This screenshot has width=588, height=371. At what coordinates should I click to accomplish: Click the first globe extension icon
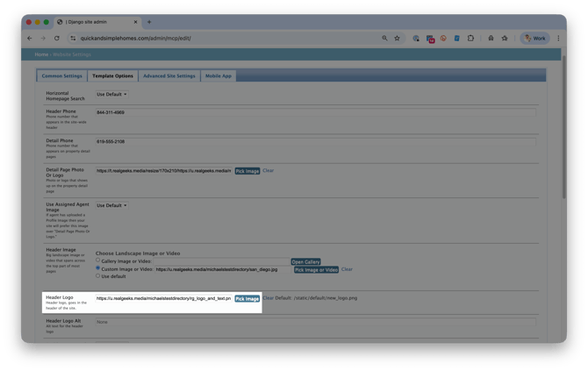coord(416,39)
